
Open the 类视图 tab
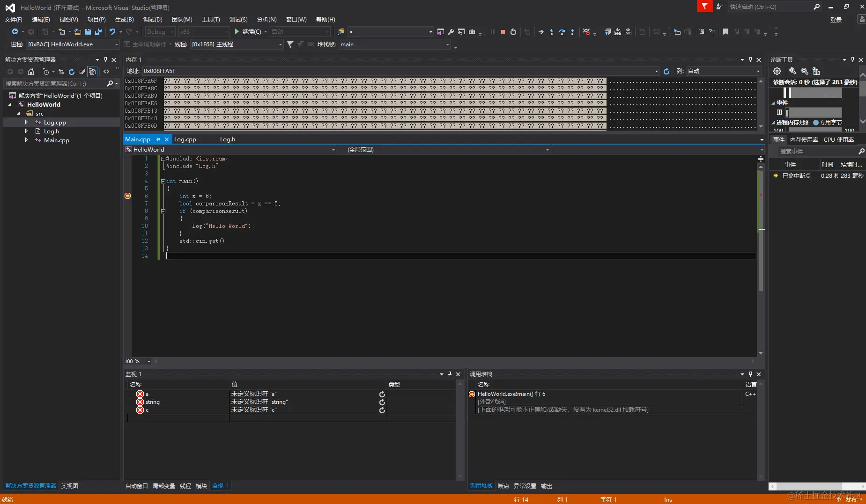click(70, 486)
